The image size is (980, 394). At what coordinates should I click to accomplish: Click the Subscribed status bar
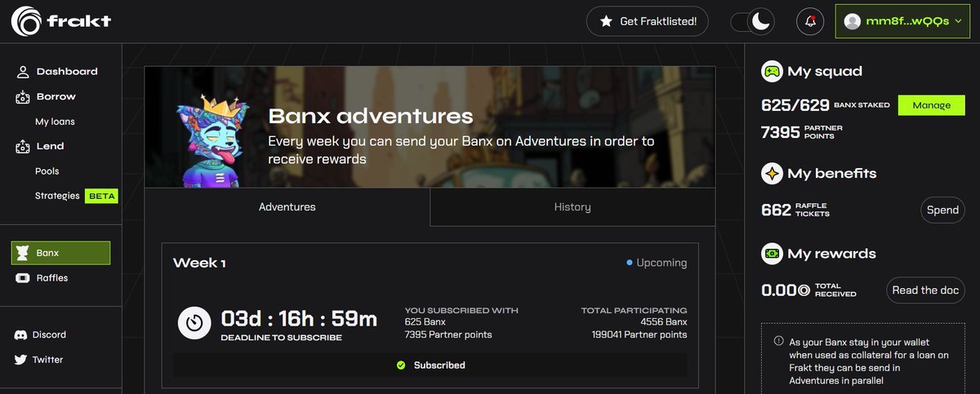430,365
